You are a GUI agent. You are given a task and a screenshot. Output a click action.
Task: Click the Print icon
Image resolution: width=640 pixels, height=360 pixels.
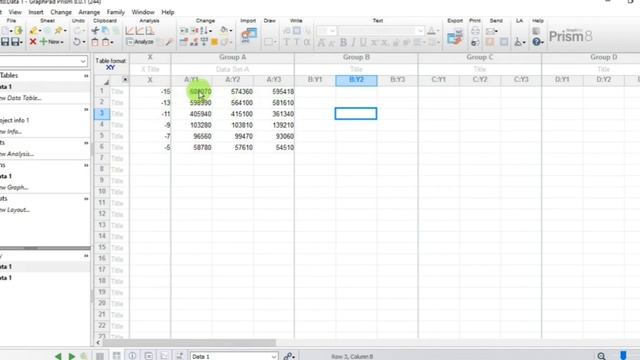point(475,31)
